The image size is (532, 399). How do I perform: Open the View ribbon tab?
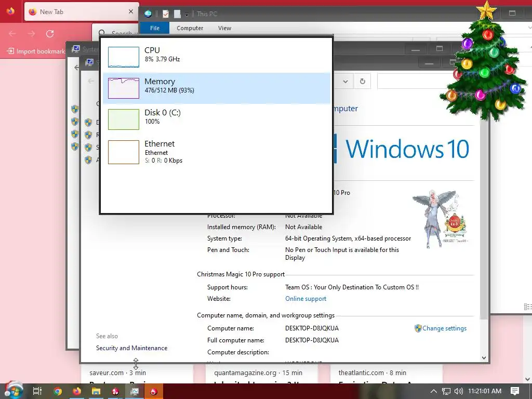click(x=224, y=28)
